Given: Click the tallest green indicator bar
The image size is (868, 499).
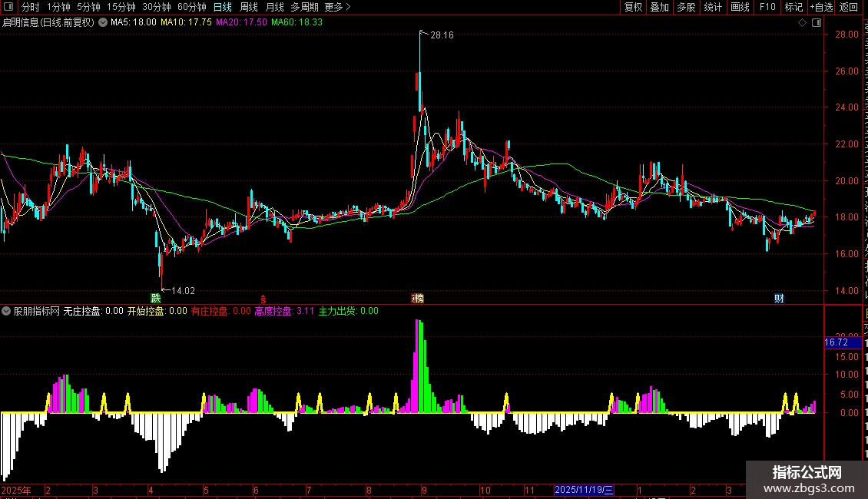Looking at the screenshot, I should 421,366.
